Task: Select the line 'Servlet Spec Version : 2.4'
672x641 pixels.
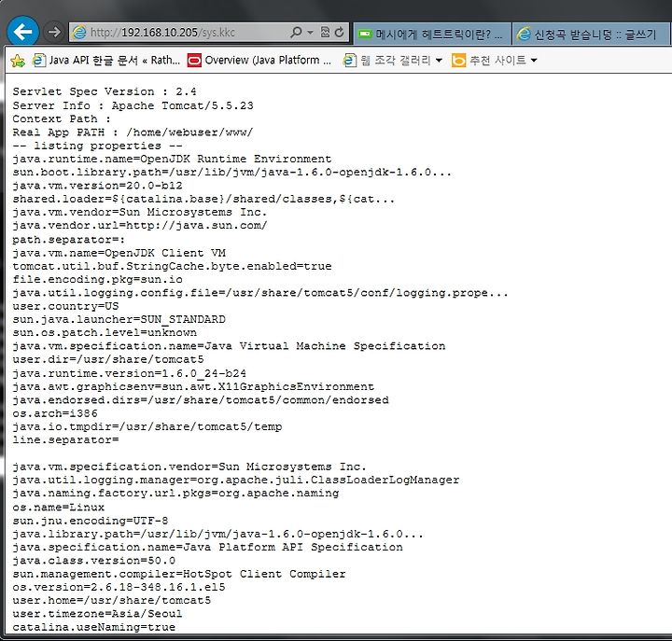Action: [105, 91]
